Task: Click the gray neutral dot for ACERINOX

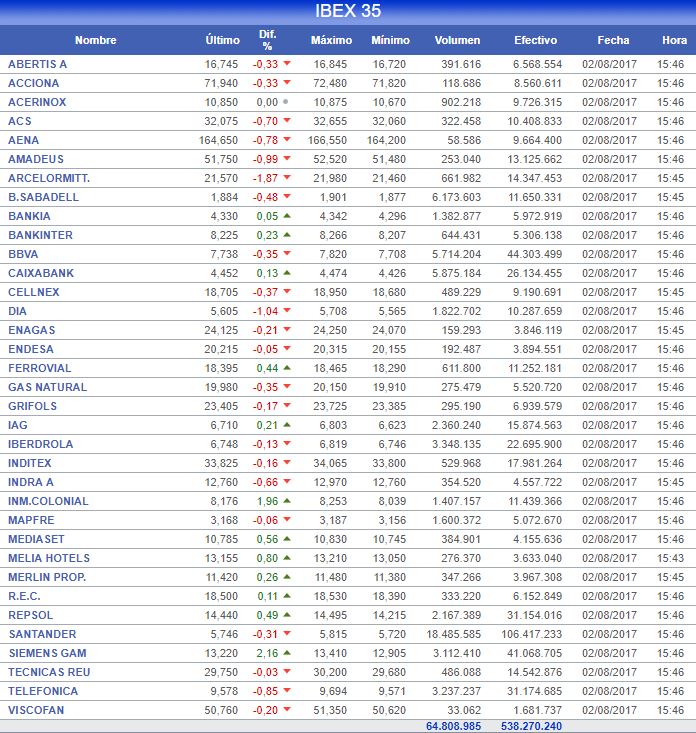Action: tap(286, 101)
